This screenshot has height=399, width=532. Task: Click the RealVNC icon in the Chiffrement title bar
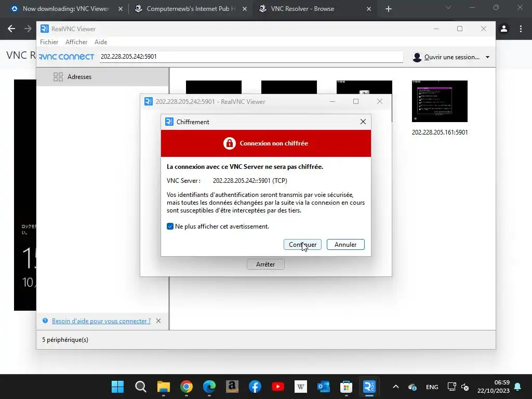tap(169, 122)
